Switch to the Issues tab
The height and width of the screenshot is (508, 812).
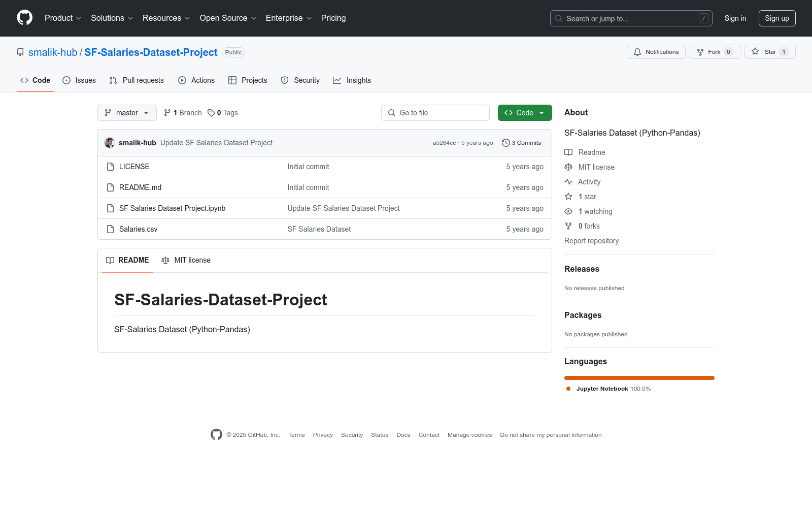79,80
